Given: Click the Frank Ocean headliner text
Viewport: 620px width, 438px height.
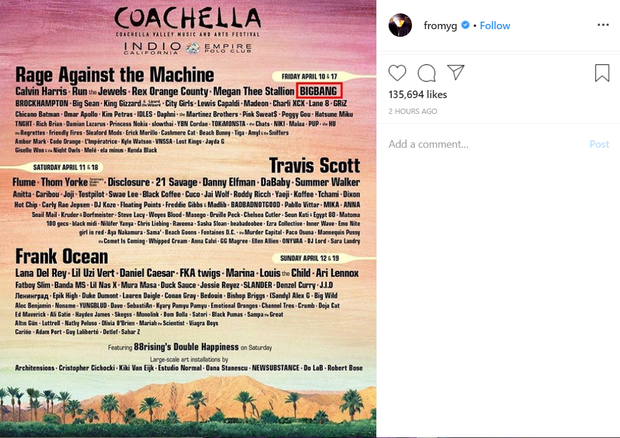Looking at the screenshot, I should (62, 257).
